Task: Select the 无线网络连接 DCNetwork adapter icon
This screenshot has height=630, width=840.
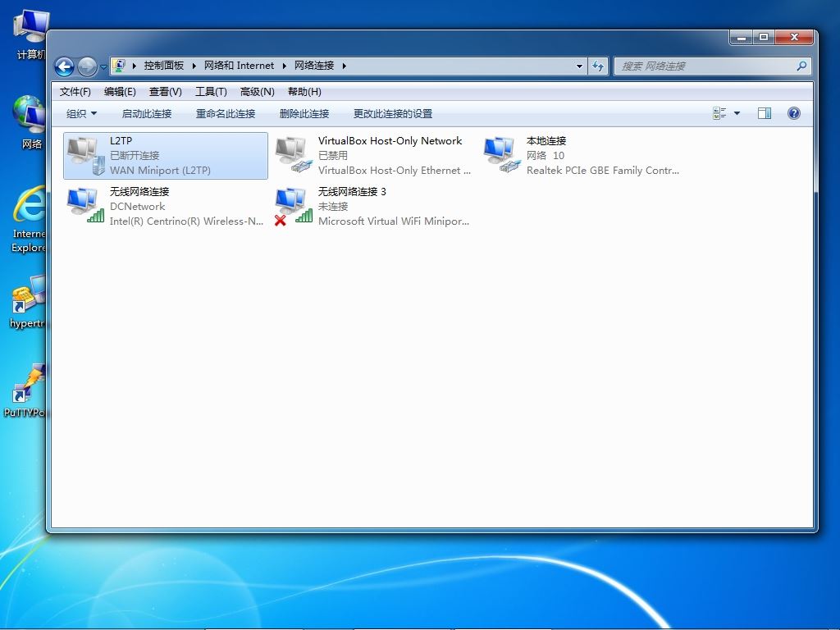Action: click(85, 205)
